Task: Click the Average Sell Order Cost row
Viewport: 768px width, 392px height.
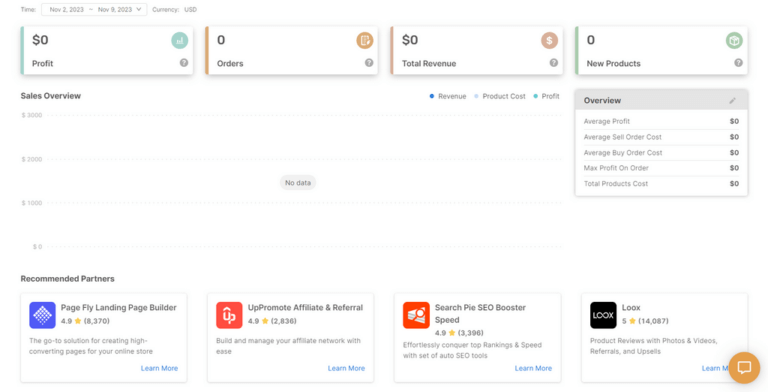Action: click(661, 137)
